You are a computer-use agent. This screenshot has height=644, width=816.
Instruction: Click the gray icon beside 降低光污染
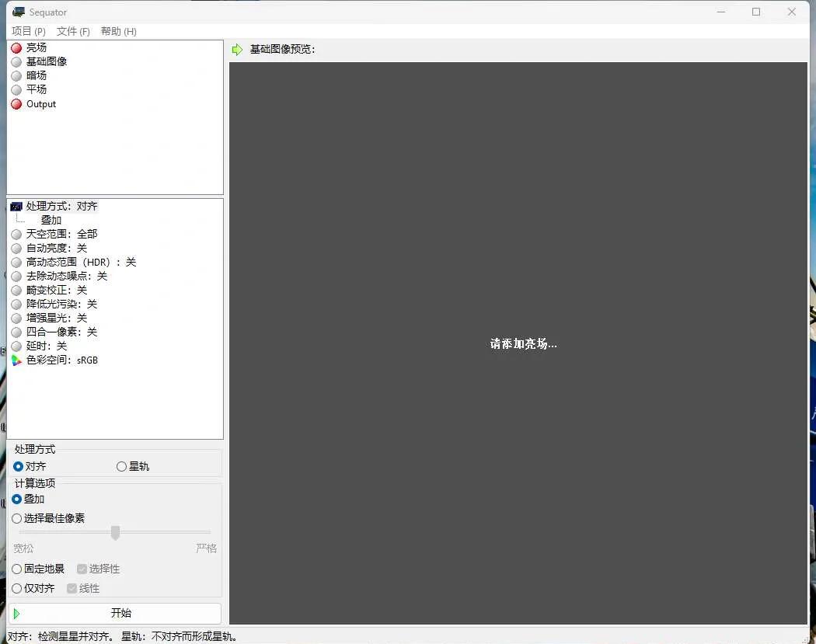[x=16, y=305]
